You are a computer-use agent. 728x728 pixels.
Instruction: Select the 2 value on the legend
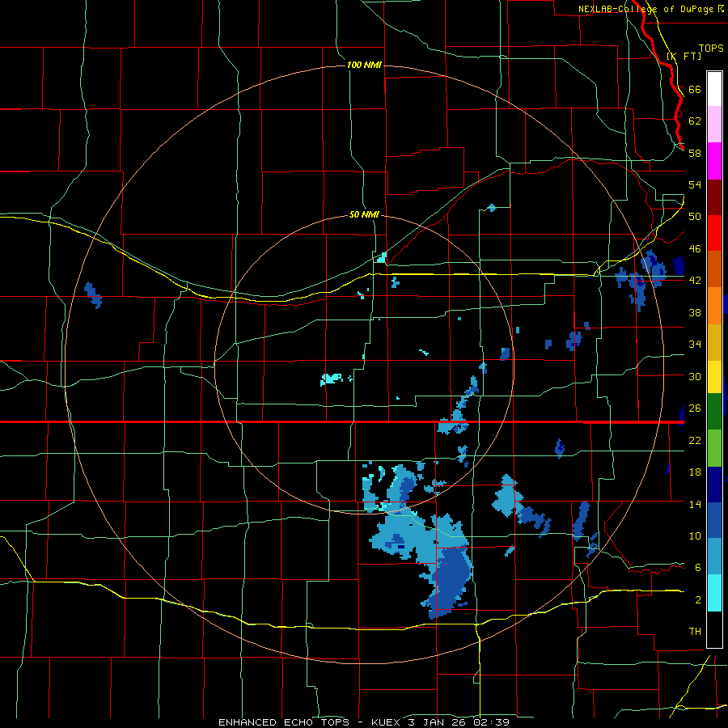697,600
